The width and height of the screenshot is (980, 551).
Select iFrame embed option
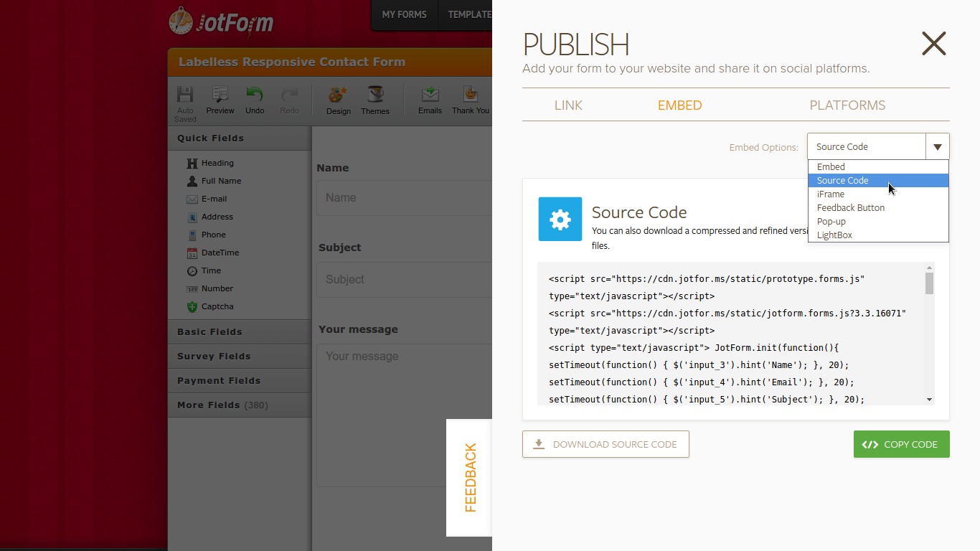tap(878, 194)
